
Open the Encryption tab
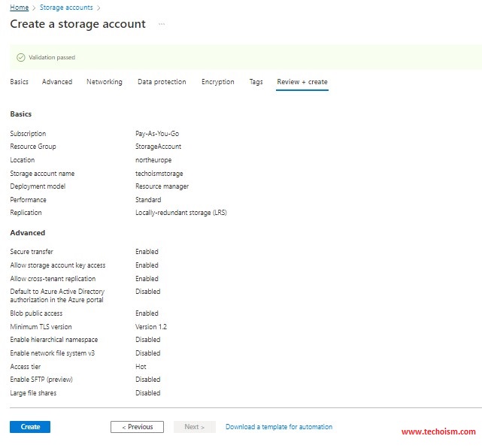tap(217, 82)
